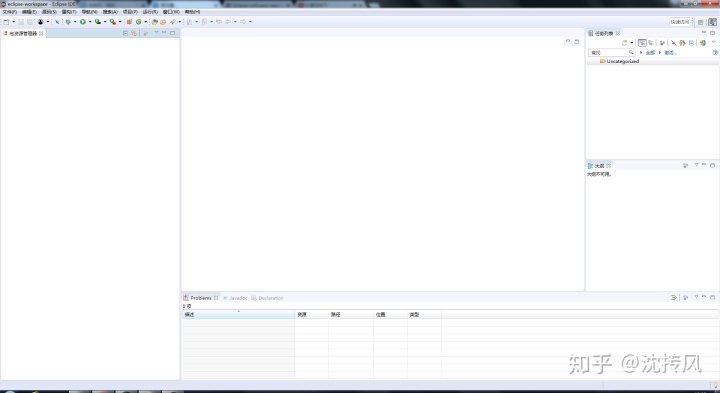The width and height of the screenshot is (720, 393).
Task: Open the Forward navigation history dropdown
Action: [250, 22]
